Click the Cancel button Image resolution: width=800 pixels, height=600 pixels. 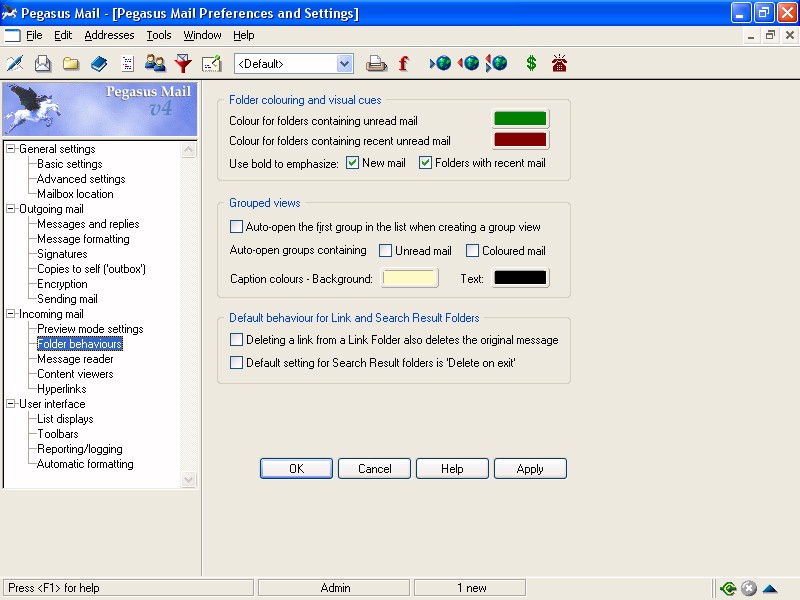point(374,468)
